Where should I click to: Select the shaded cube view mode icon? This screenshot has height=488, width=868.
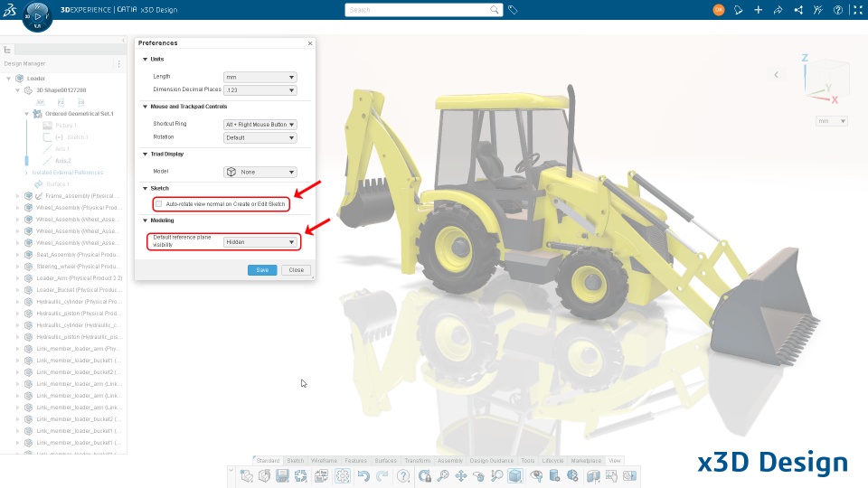(x=514, y=476)
